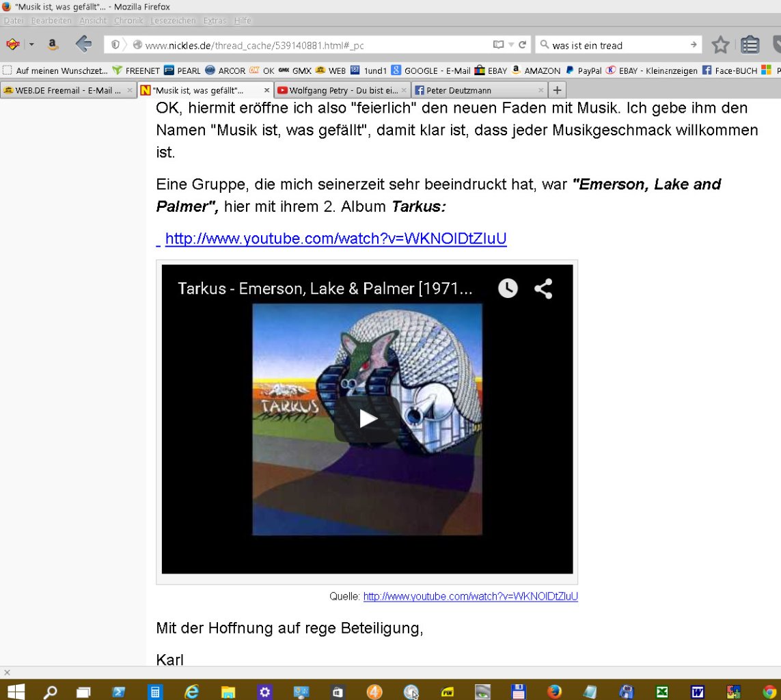Switch to Firefox on taskbar
The width and height of the screenshot is (781, 700).
[554, 692]
